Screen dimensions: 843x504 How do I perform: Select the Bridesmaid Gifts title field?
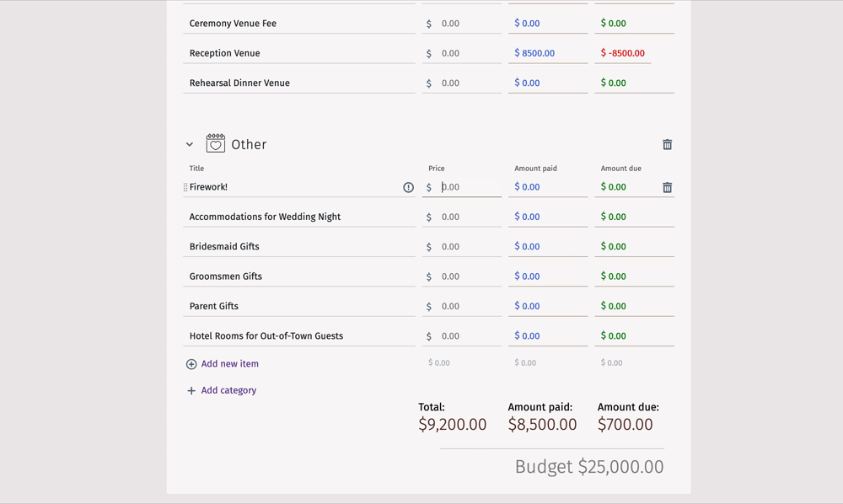pyautogui.click(x=299, y=247)
